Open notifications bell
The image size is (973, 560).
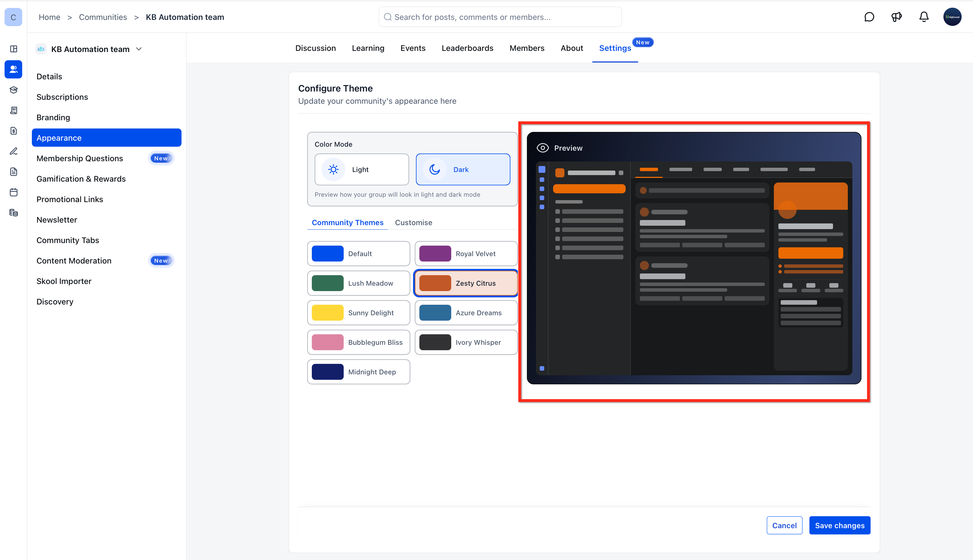pos(924,17)
